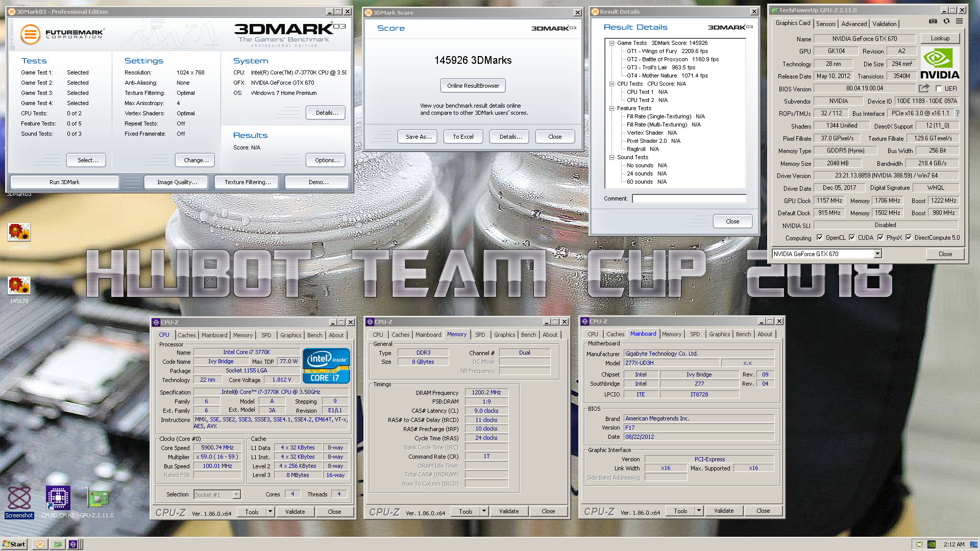Click the Comment input field
Viewport: 980px width, 551px height.
pos(689,198)
